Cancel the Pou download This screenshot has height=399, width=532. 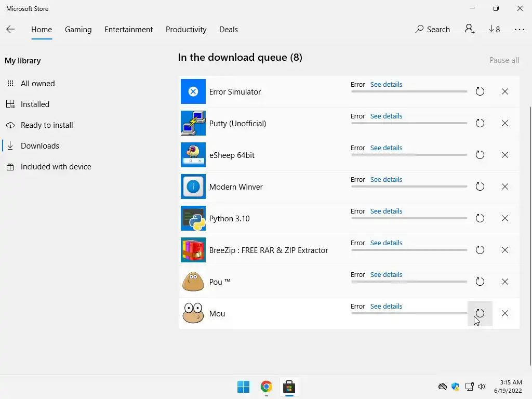505,282
